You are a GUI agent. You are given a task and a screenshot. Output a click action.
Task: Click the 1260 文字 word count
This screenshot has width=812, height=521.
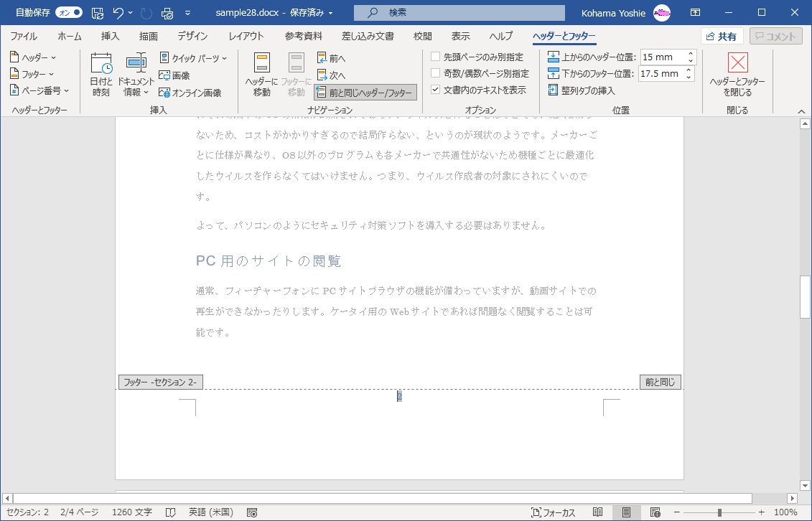pyautogui.click(x=132, y=512)
